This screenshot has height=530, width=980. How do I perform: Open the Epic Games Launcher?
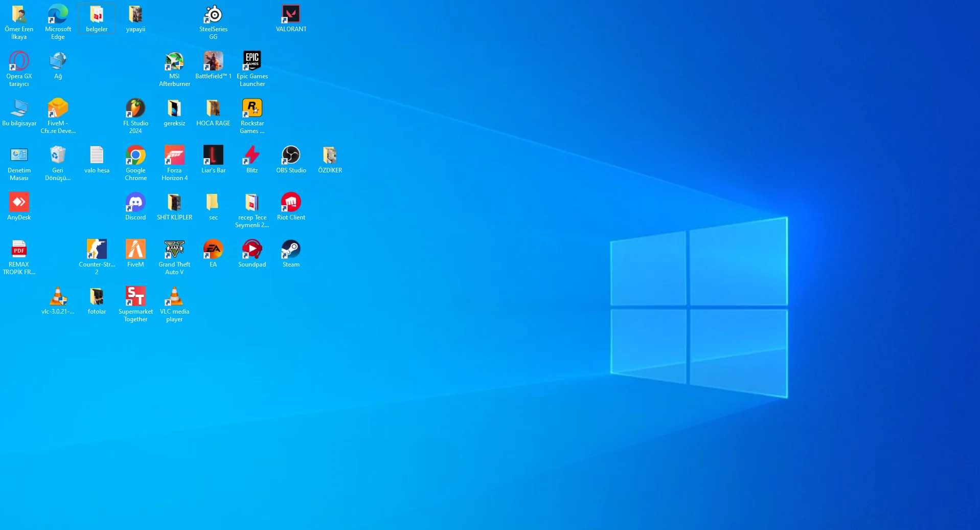(252, 61)
